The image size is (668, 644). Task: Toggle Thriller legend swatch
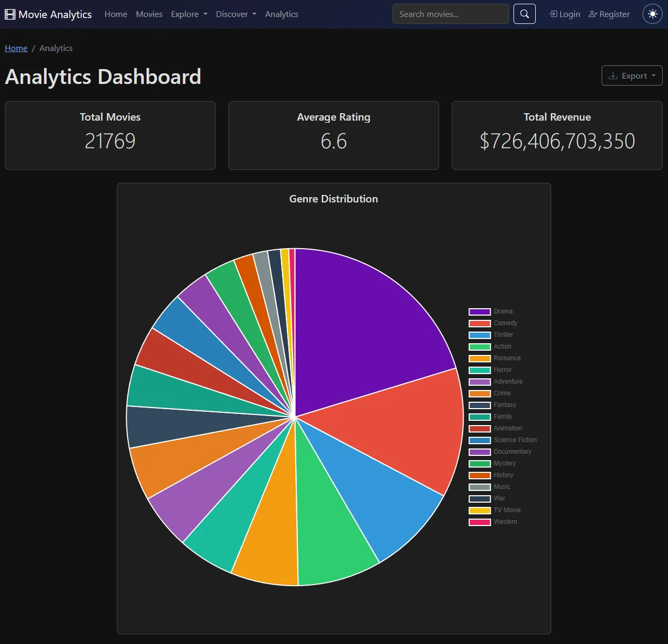point(479,335)
